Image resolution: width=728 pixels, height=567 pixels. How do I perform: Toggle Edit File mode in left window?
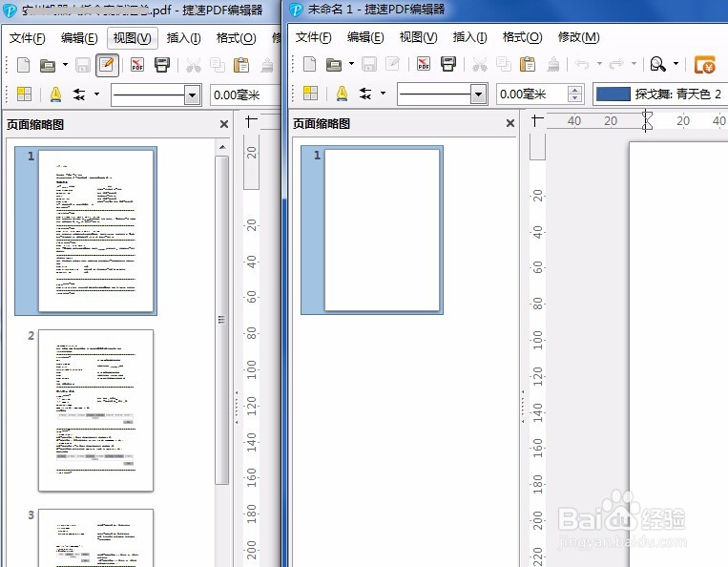(107, 65)
